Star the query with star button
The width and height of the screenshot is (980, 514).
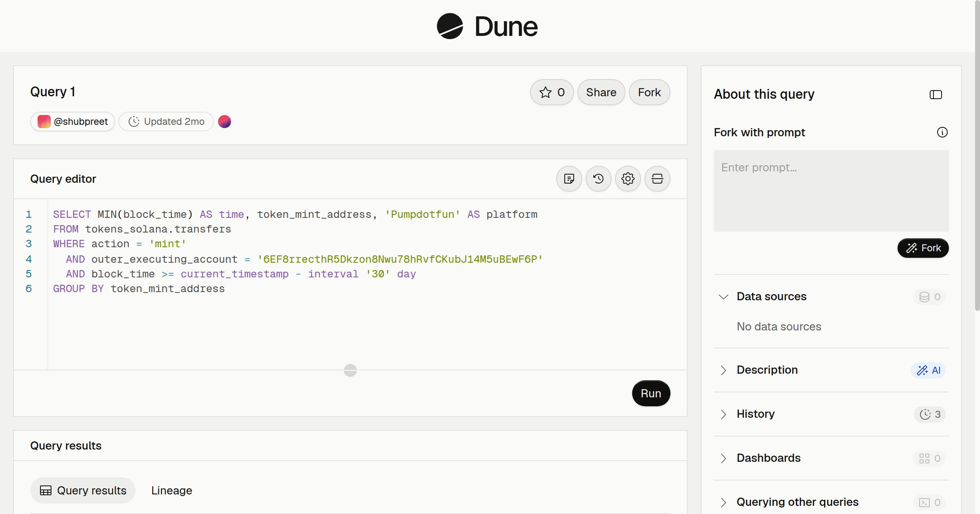[552, 93]
